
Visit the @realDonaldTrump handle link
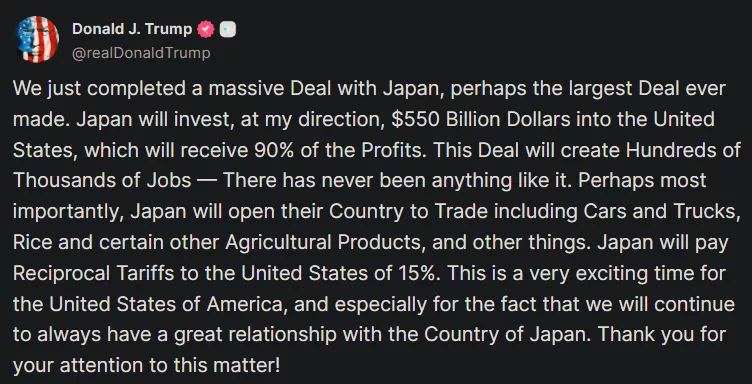point(141,53)
